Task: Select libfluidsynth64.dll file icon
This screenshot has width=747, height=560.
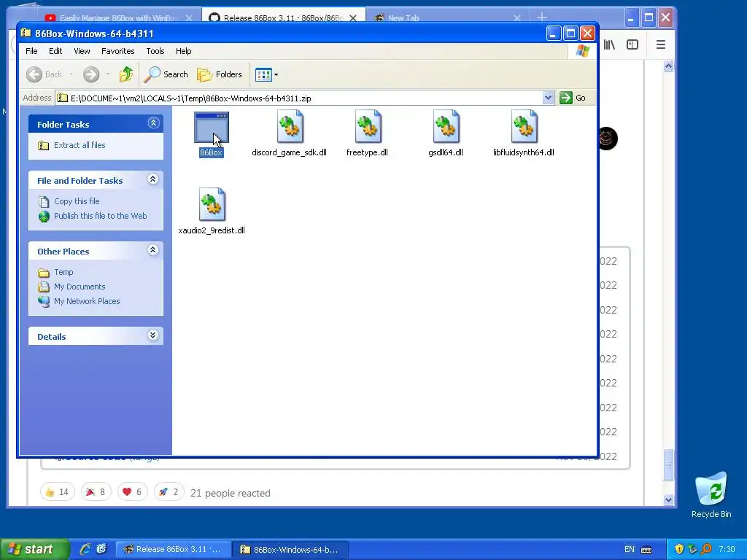Action: (x=524, y=127)
